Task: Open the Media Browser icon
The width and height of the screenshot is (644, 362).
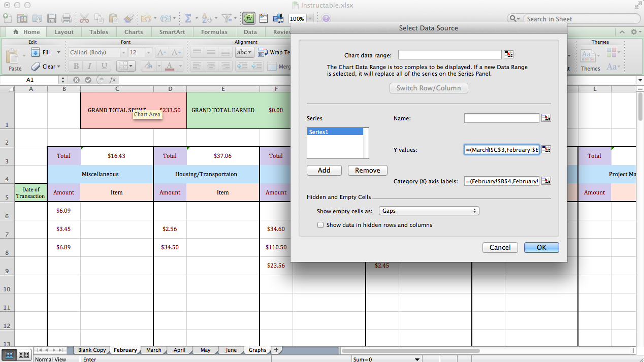Action: pyautogui.click(x=278, y=18)
